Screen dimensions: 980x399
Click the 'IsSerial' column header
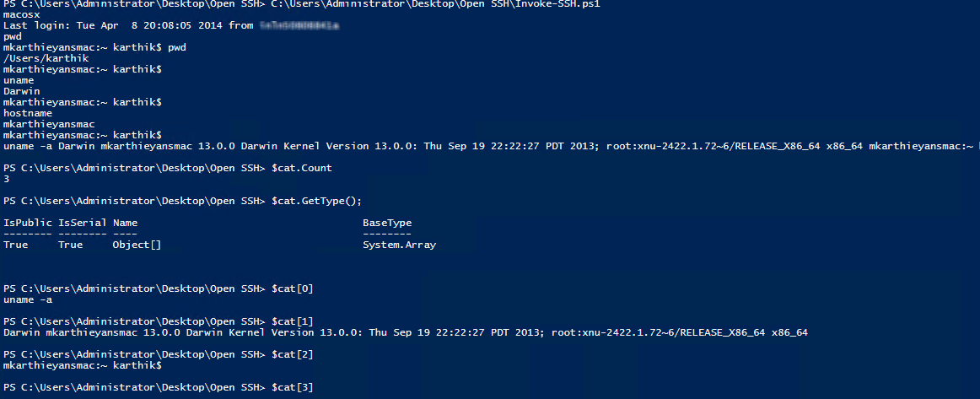(x=83, y=223)
